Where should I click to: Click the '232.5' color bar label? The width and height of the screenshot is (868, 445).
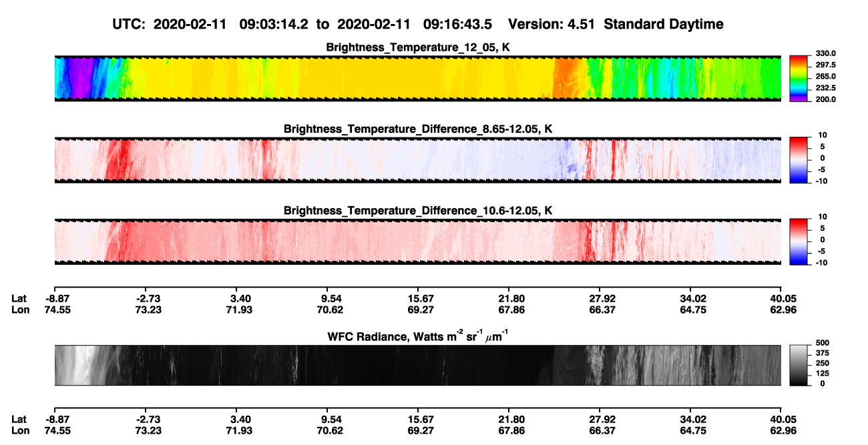pos(826,87)
